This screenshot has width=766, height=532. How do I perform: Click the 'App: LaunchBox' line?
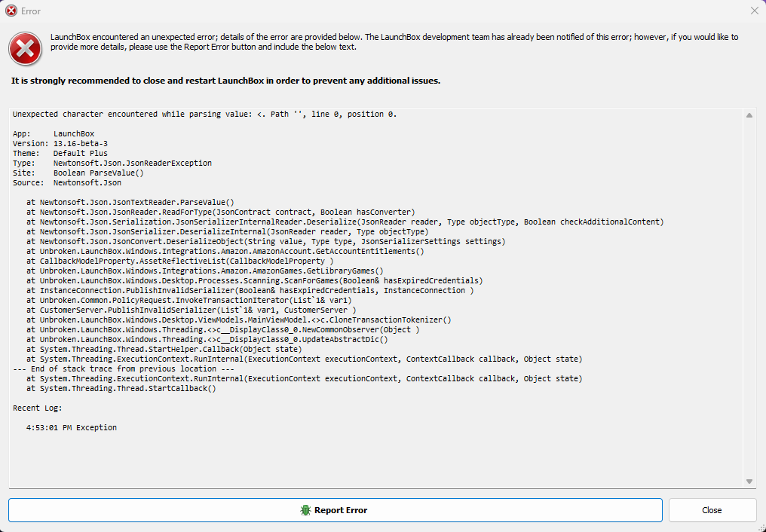(x=54, y=133)
